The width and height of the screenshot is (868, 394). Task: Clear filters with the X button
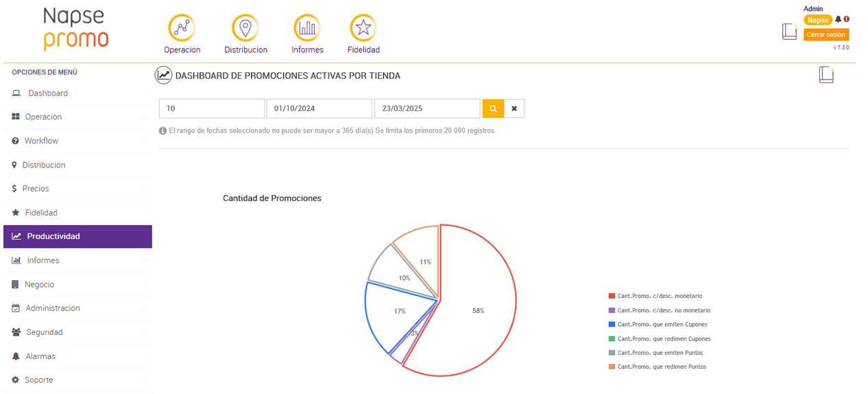[x=514, y=108]
